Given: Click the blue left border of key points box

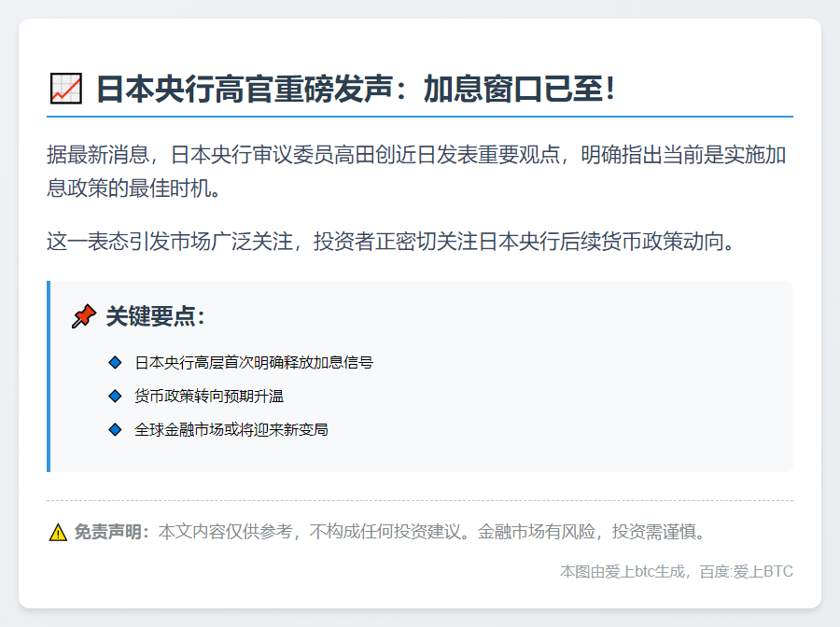Looking at the screenshot, I should point(49,376).
